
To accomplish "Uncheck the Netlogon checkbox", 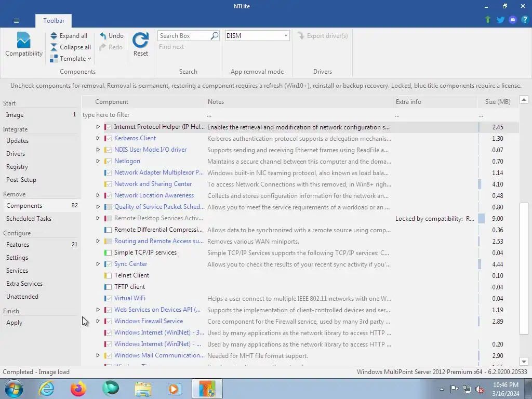I will pos(109,161).
